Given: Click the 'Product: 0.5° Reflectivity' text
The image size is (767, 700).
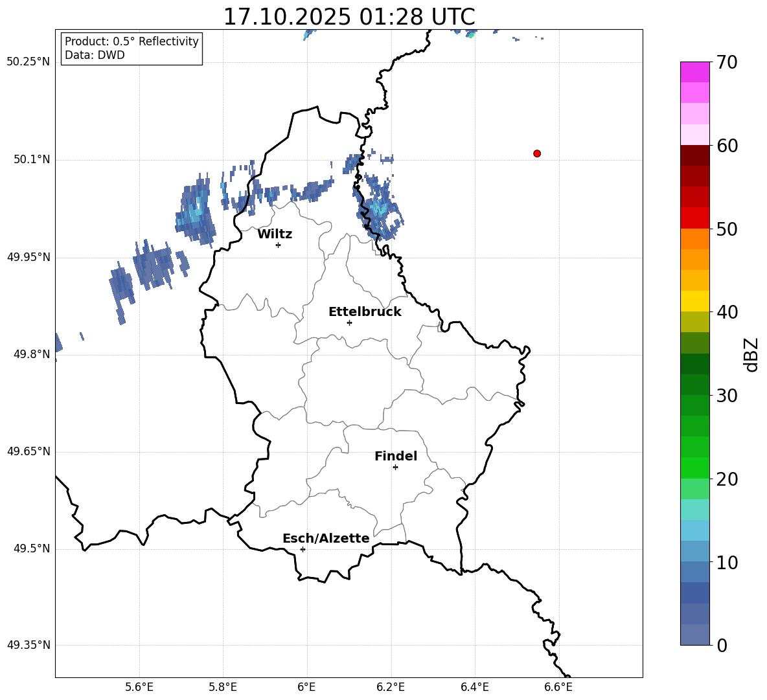Looking at the screenshot, I should point(132,41).
